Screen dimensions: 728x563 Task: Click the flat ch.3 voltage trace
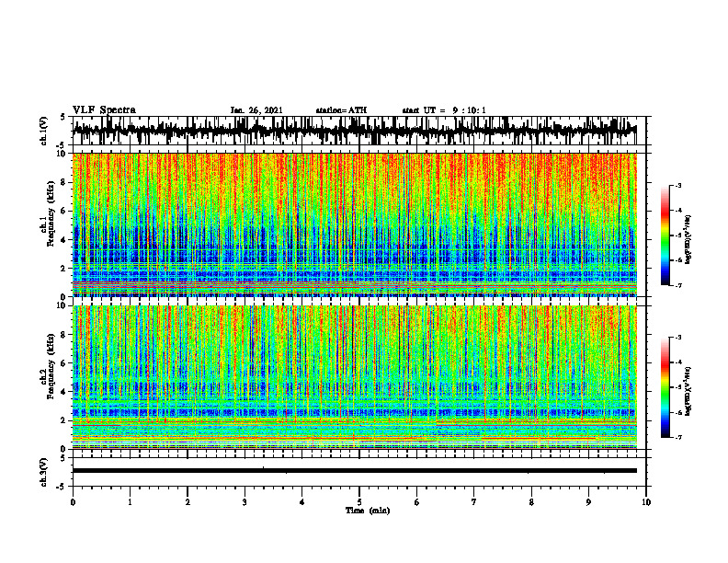[355, 471]
